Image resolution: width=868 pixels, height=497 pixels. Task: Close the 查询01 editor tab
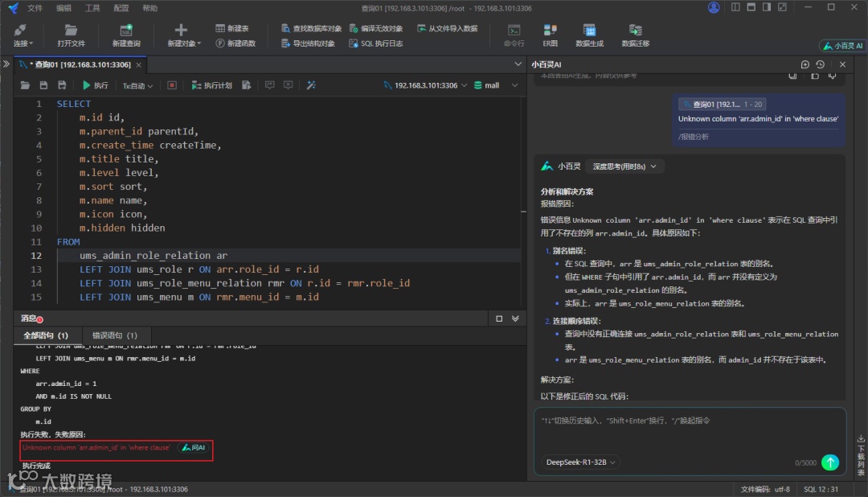[138, 65]
